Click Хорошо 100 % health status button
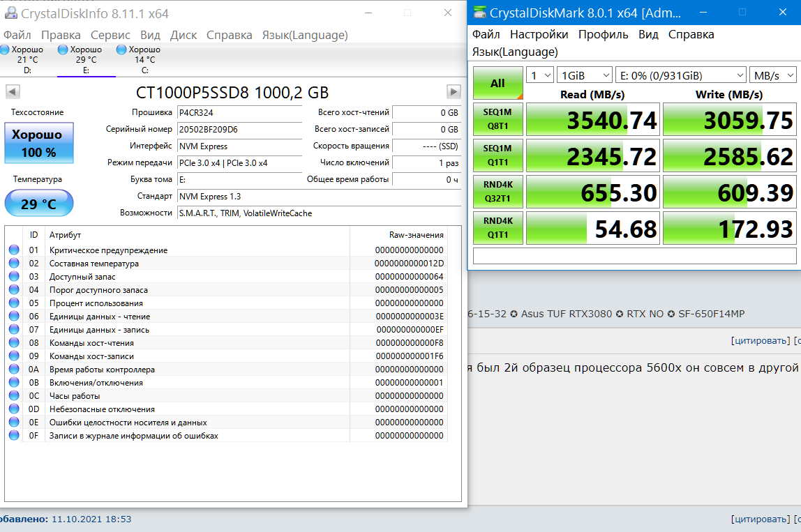This screenshot has width=801, height=532. tap(39, 143)
